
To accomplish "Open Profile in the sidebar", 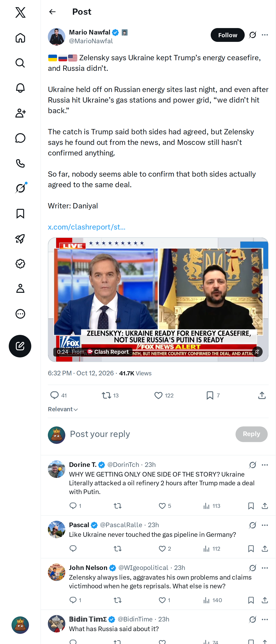I will (20, 288).
